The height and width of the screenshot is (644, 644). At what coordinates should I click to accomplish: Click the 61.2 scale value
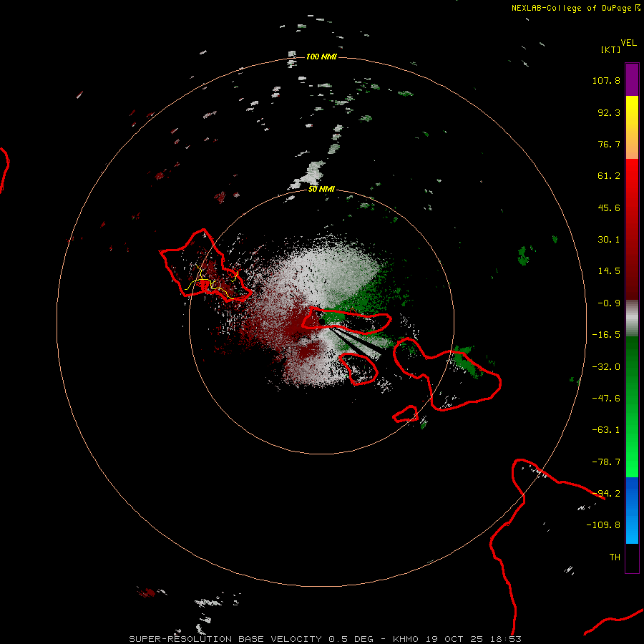click(609, 176)
